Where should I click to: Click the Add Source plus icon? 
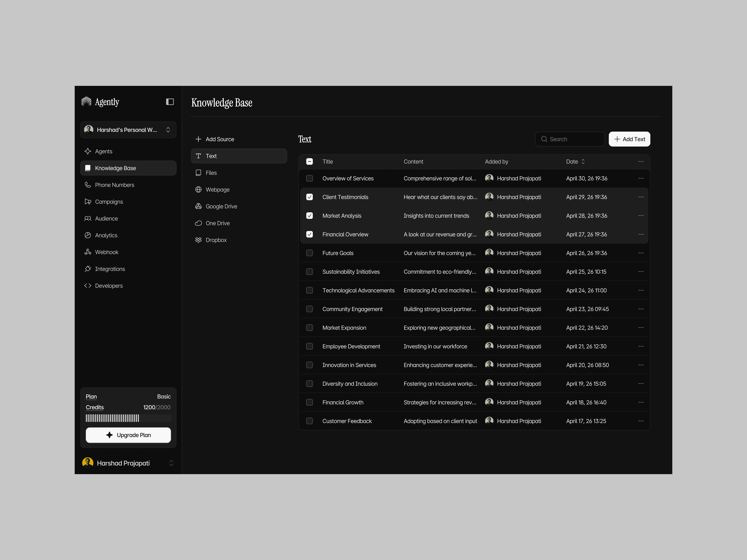click(x=198, y=139)
